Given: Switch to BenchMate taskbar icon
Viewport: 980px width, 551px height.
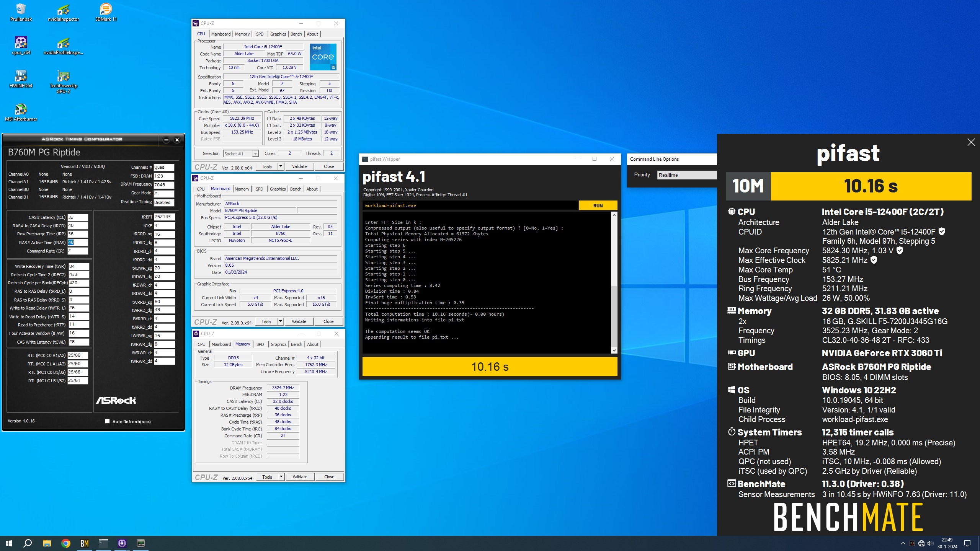Looking at the screenshot, I should tap(84, 543).
